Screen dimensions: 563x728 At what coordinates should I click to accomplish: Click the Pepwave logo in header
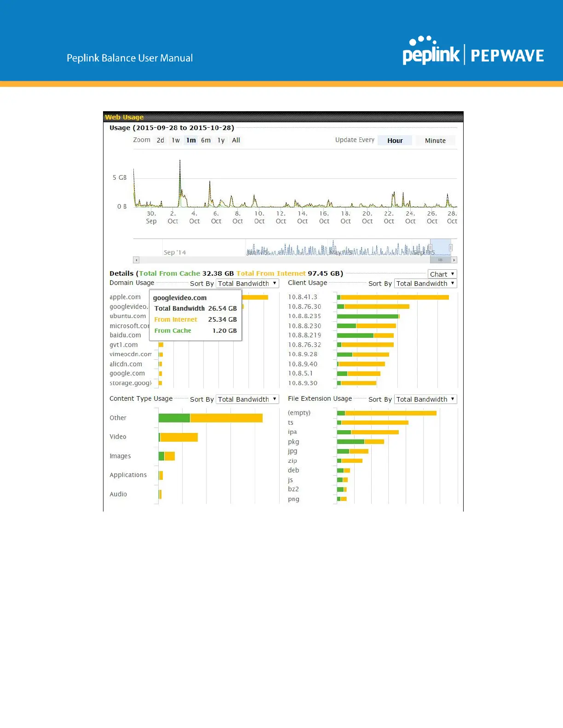click(x=507, y=56)
